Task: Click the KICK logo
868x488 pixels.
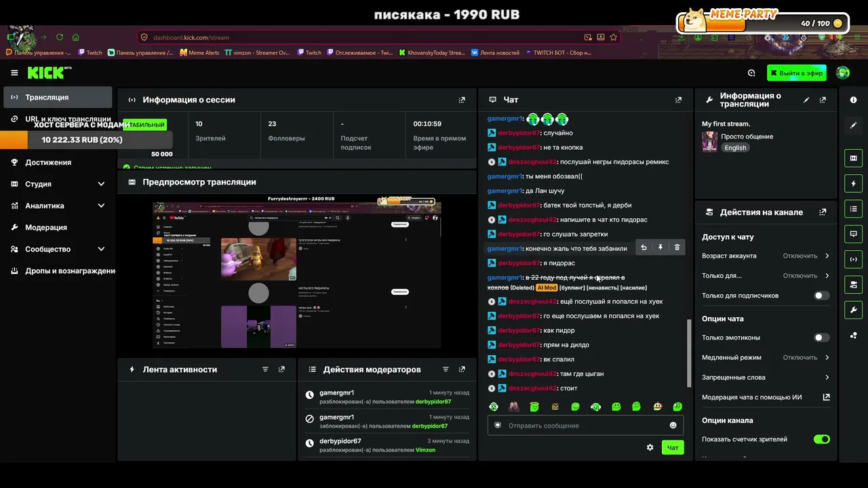Action: [x=49, y=73]
